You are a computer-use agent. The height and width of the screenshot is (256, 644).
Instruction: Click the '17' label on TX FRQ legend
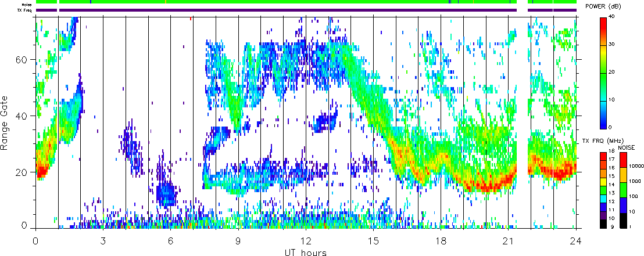(611, 159)
